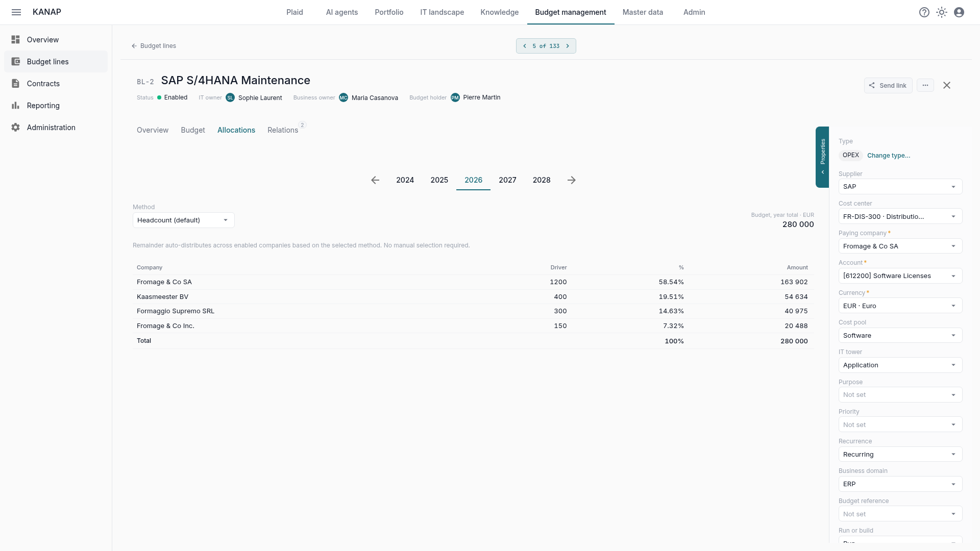Show earlier years with left arrow
Image resolution: width=980 pixels, height=551 pixels.
(x=375, y=180)
